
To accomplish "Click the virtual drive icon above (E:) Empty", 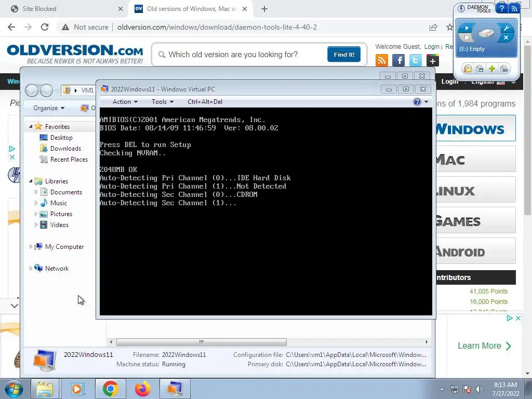I will [x=486, y=33].
